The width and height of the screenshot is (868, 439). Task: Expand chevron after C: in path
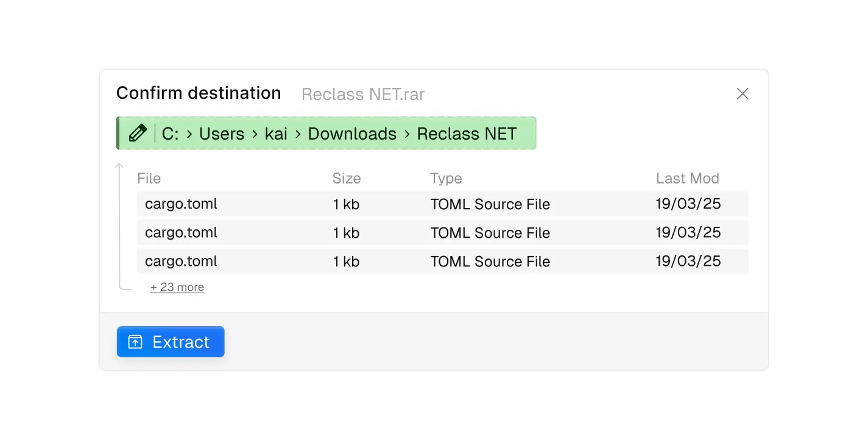[x=189, y=134]
